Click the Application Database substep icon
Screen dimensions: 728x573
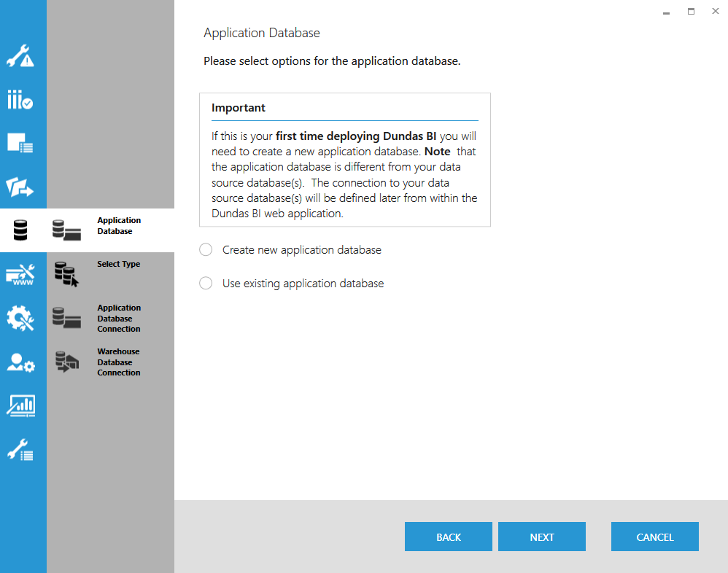pos(66,230)
